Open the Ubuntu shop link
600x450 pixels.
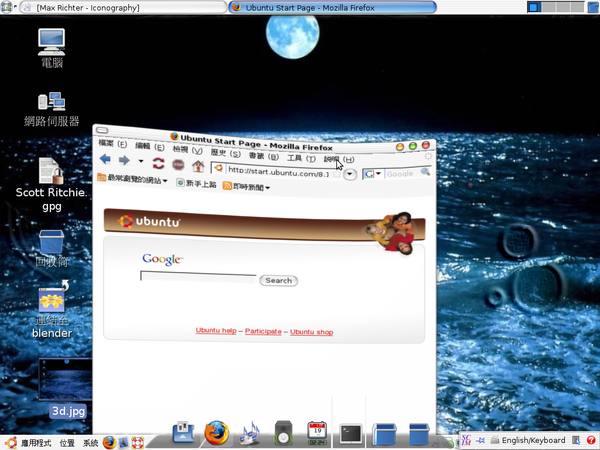tap(311, 332)
